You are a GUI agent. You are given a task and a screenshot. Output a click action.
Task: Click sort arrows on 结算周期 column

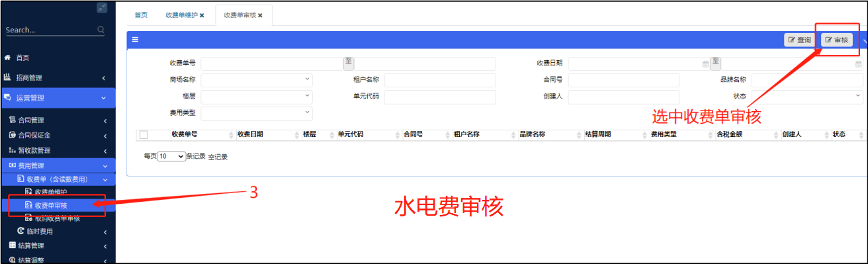point(645,134)
